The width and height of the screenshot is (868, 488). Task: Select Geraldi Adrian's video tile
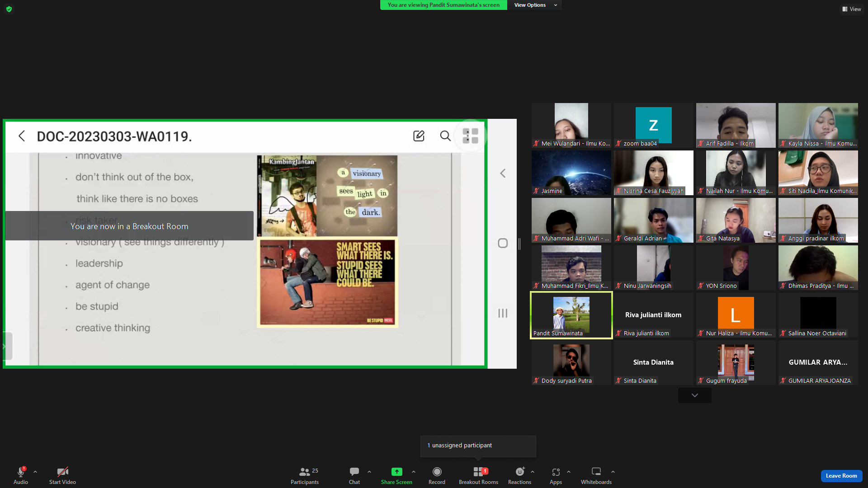coord(654,221)
